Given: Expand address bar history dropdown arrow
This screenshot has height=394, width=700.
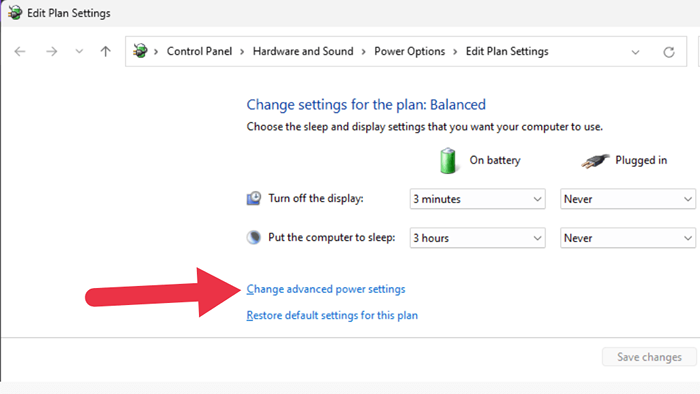Looking at the screenshot, I should (635, 52).
